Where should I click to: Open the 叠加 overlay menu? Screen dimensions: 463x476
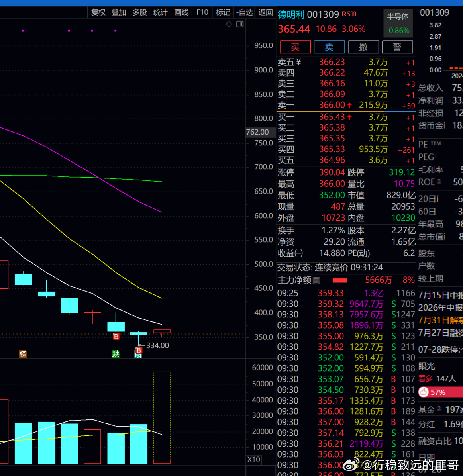(119, 12)
